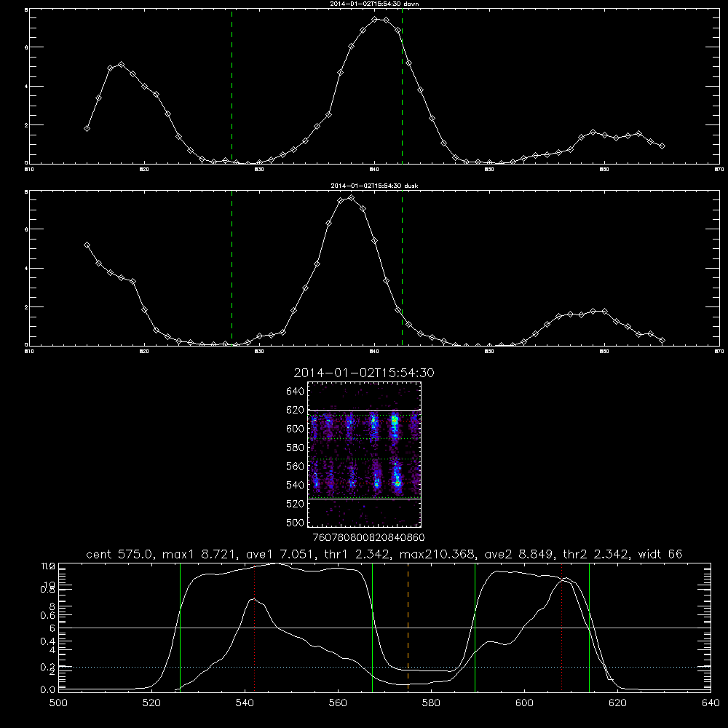The width and height of the screenshot is (728, 728).
Task: Click the left green dashed line in dawn plot
Action: pos(232,86)
